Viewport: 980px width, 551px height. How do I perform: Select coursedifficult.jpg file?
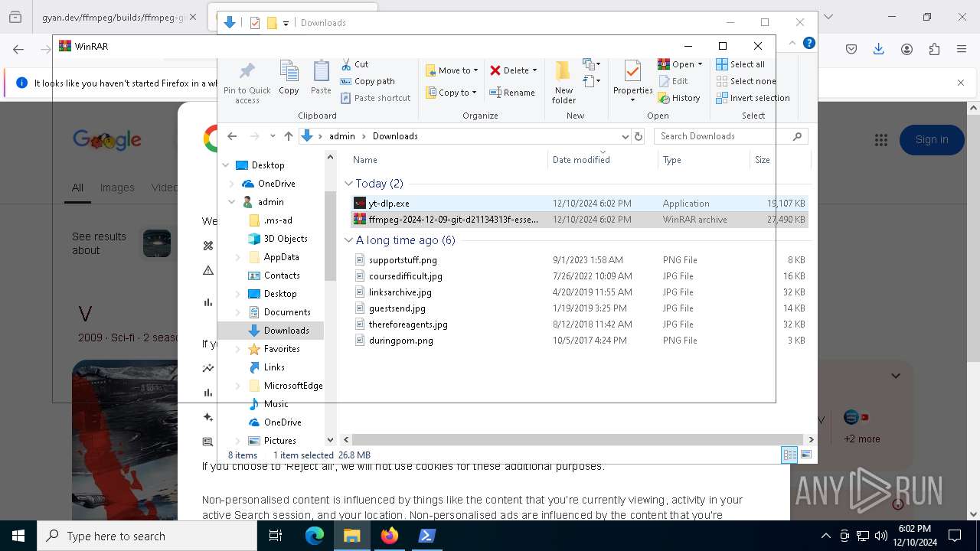[580, 276]
